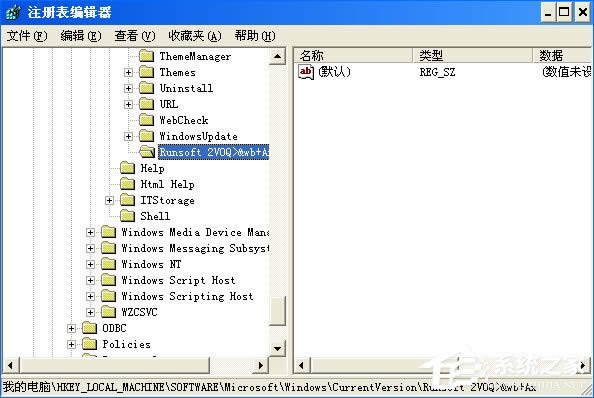Click the Uninstall folder icon
594x398 pixels.
tap(146, 88)
